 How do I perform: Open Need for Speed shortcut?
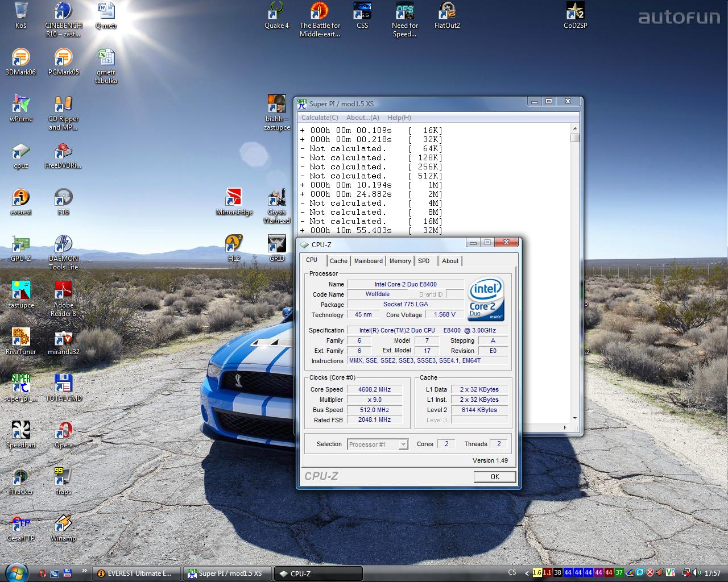point(405,19)
